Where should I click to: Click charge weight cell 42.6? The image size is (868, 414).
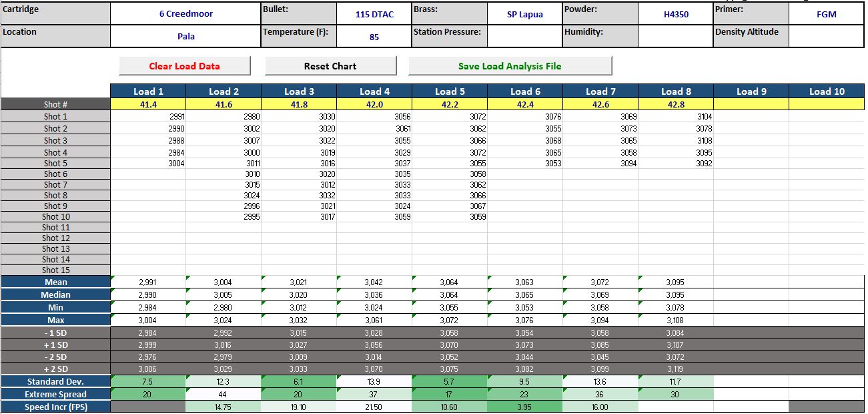coord(600,104)
